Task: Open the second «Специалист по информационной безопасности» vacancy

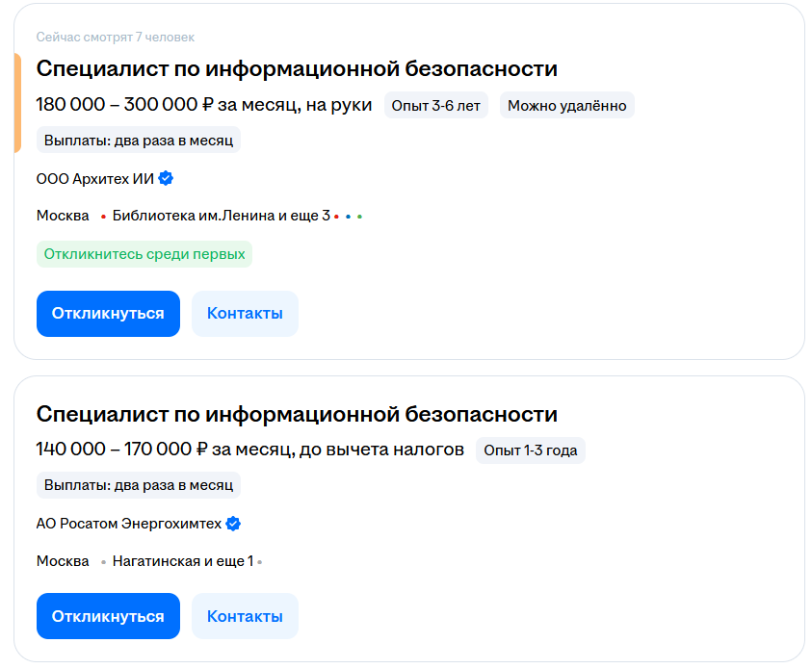Action: [x=296, y=413]
